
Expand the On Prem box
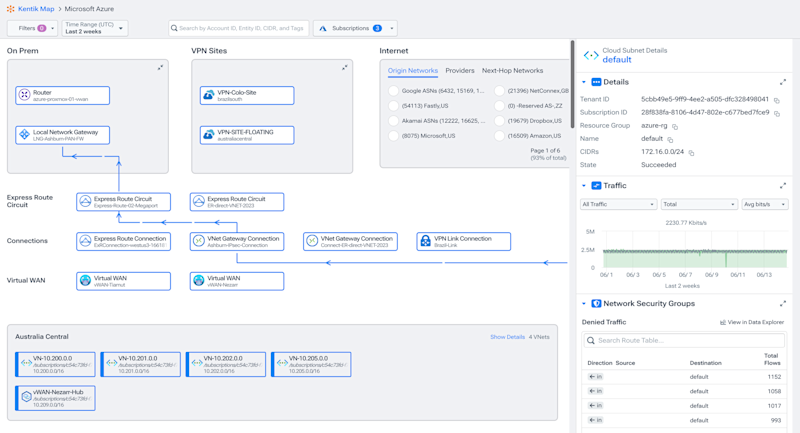[x=160, y=67]
